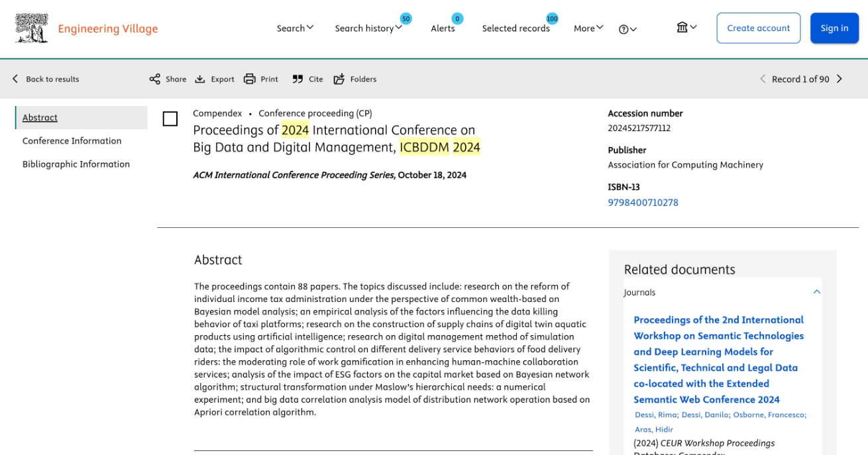868x455 pixels.
Task: Open the Alerts page
Action: [x=443, y=28]
